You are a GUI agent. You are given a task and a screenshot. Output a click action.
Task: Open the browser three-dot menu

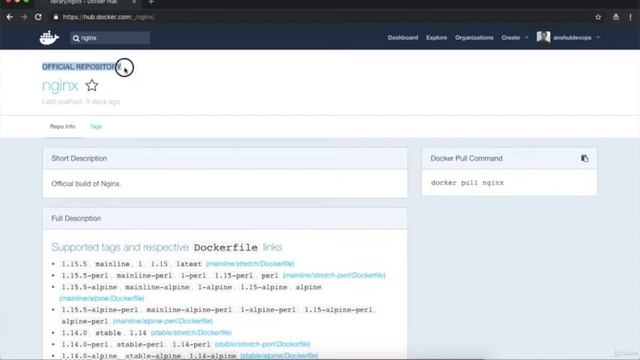point(630,17)
